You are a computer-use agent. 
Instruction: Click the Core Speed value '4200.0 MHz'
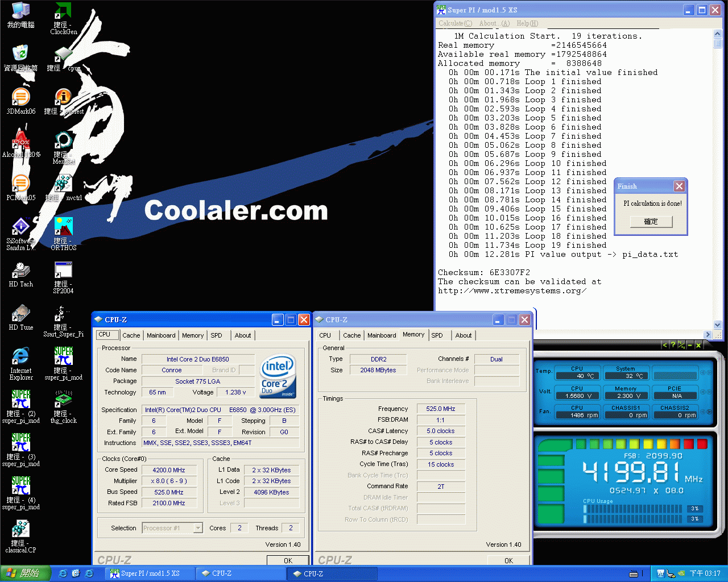tap(169, 470)
